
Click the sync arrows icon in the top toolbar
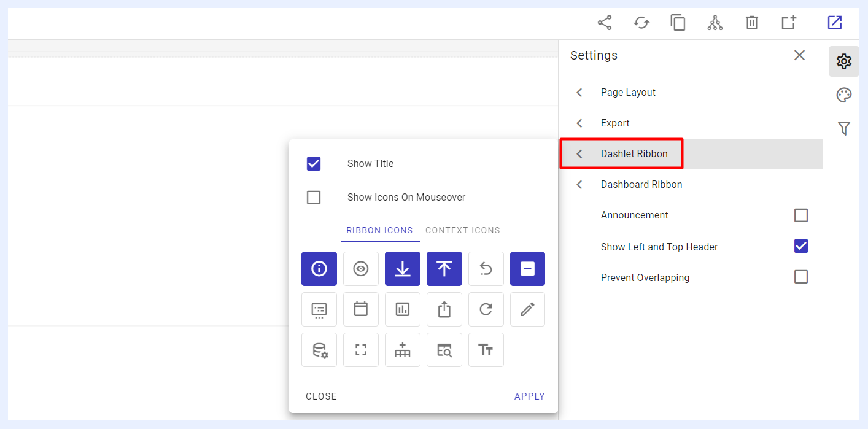[x=641, y=23]
